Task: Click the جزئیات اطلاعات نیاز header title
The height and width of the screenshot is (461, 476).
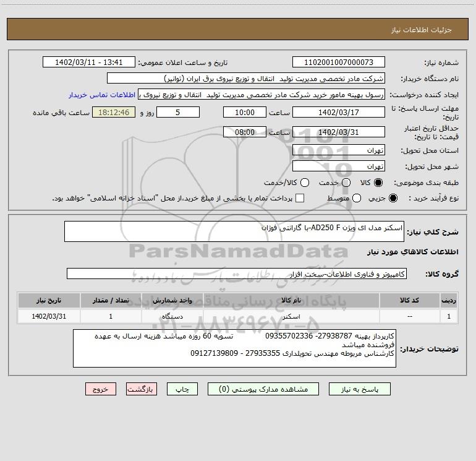Action: (422, 30)
